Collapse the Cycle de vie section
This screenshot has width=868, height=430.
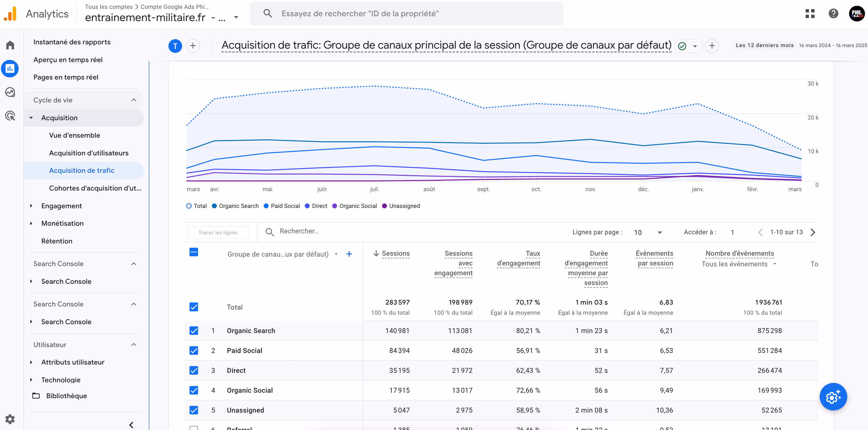pyautogui.click(x=134, y=100)
